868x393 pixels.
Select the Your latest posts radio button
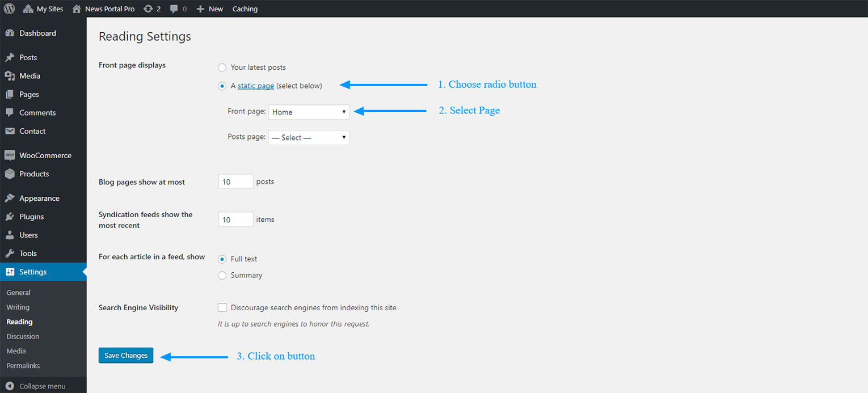pos(222,67)
